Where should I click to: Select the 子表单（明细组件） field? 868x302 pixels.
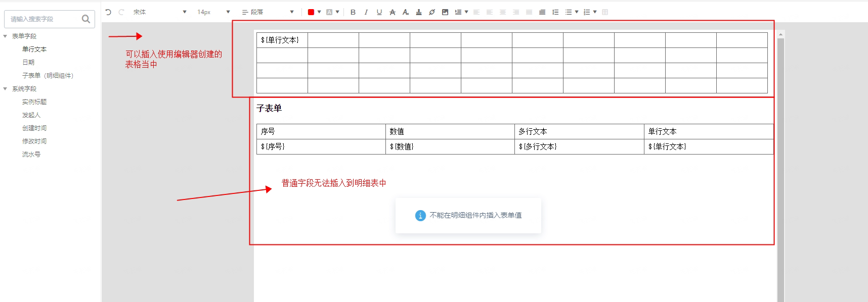48,76
